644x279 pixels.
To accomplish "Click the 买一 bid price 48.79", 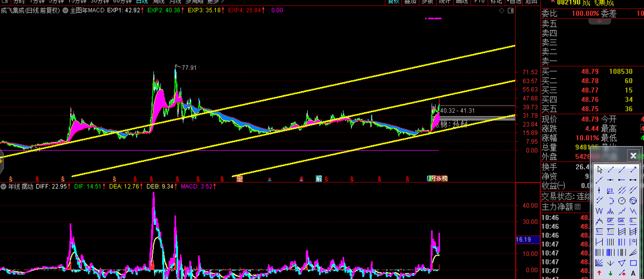I will click(590, 72).
